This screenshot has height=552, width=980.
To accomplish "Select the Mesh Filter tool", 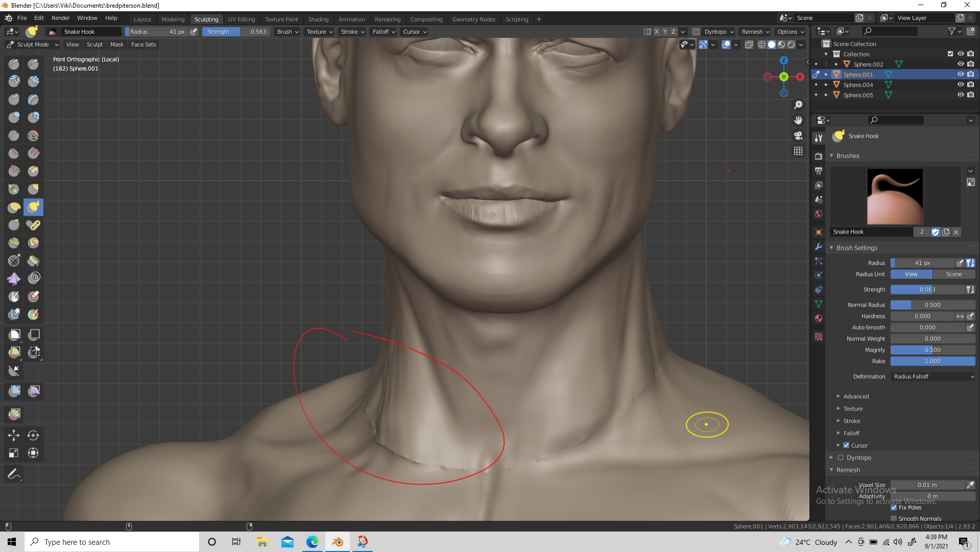I will pyautogui.click(x=14, y=391).
